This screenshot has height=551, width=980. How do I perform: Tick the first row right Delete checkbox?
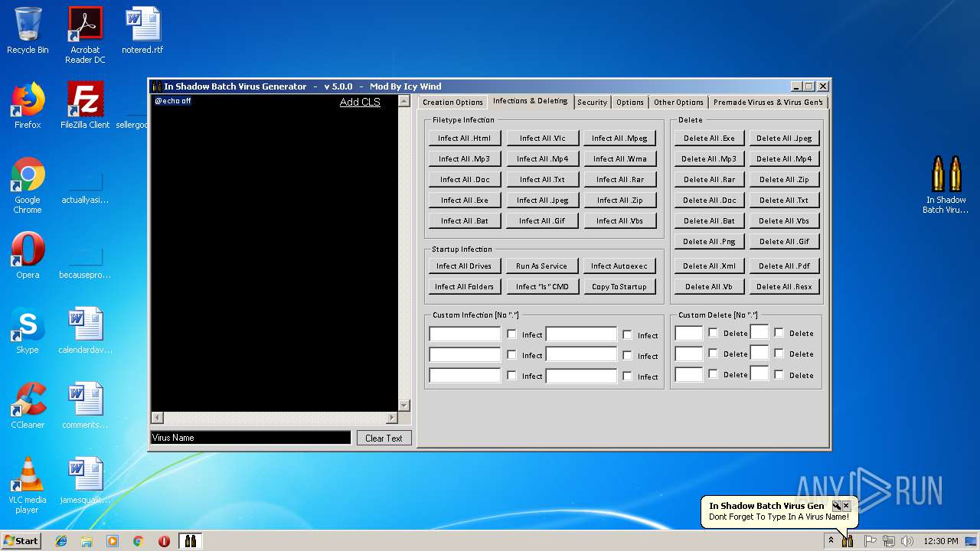[x=779, y=333]
